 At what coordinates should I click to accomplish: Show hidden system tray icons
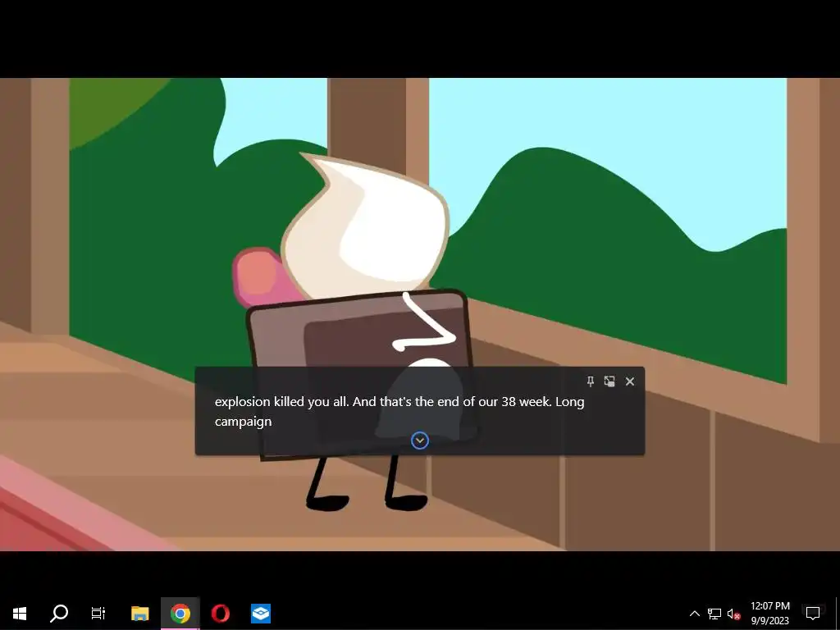[x=694, y=614]
